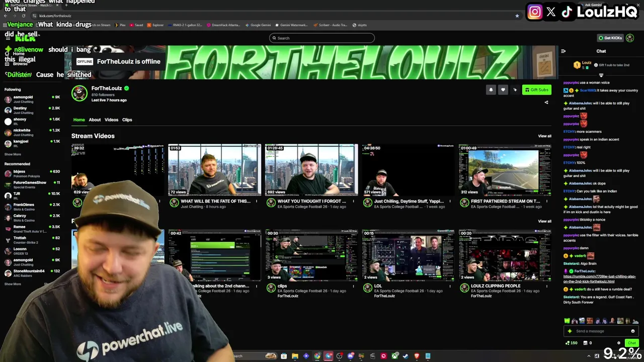Open File Explorer in the taskbar
Image resolution: width=644 pixels, height=362 pixels.
(295, 356)
